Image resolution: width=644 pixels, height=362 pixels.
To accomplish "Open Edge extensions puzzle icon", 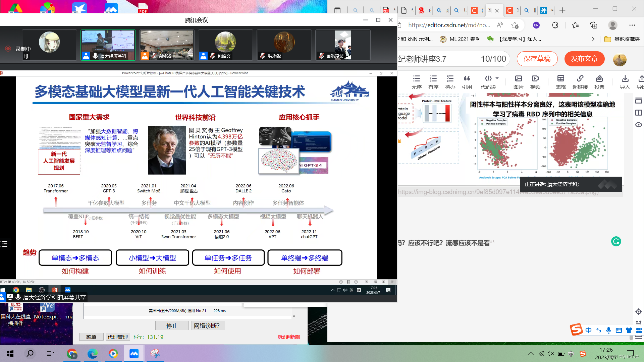I will pyautogui.click(x=555, y=25).
